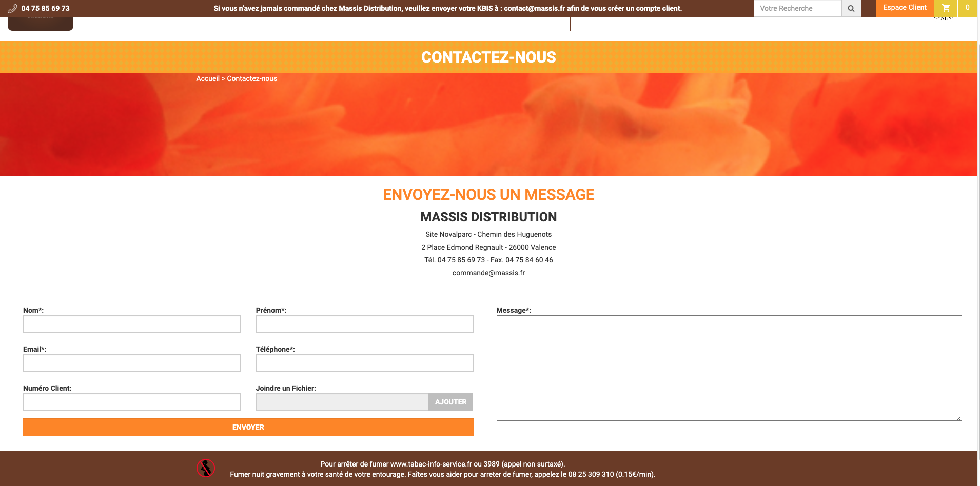Click the phone handset icon in top bar
This screenshot has width=980, height=486.
(x=12, y=8)
